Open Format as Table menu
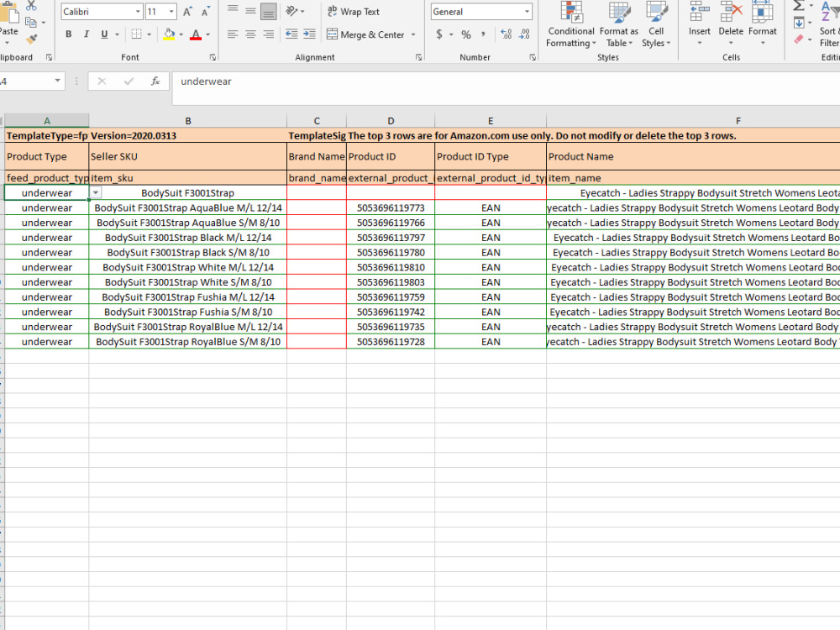The height and width of the screenshot is (630, 840). click(619, 25)
